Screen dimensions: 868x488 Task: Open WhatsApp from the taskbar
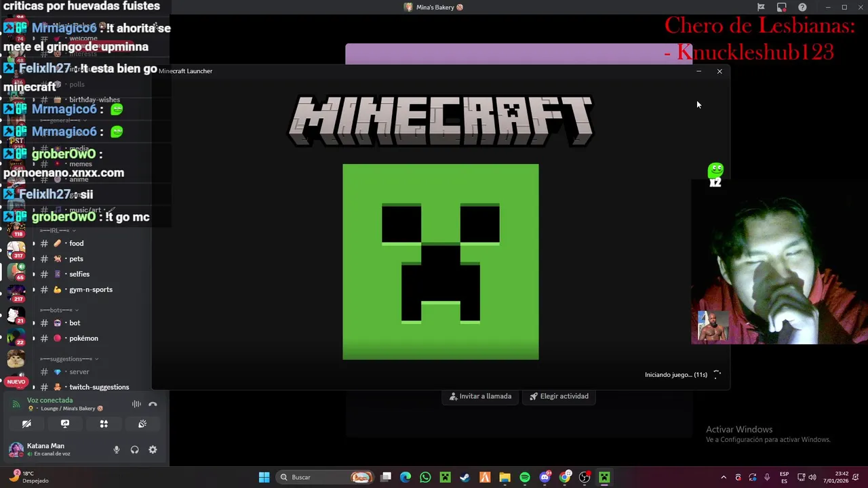click(425, 477)
